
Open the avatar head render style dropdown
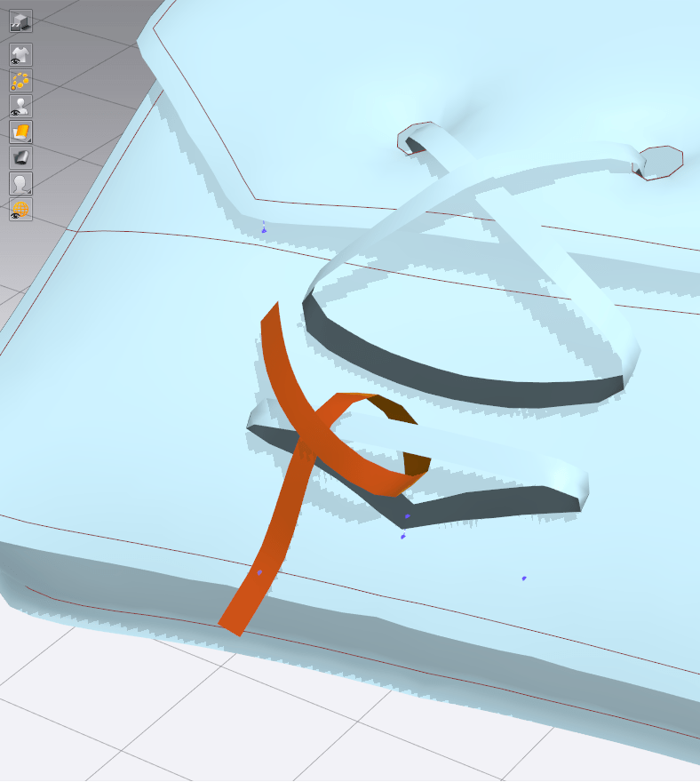pyautogui.click(x=20, y=184)
